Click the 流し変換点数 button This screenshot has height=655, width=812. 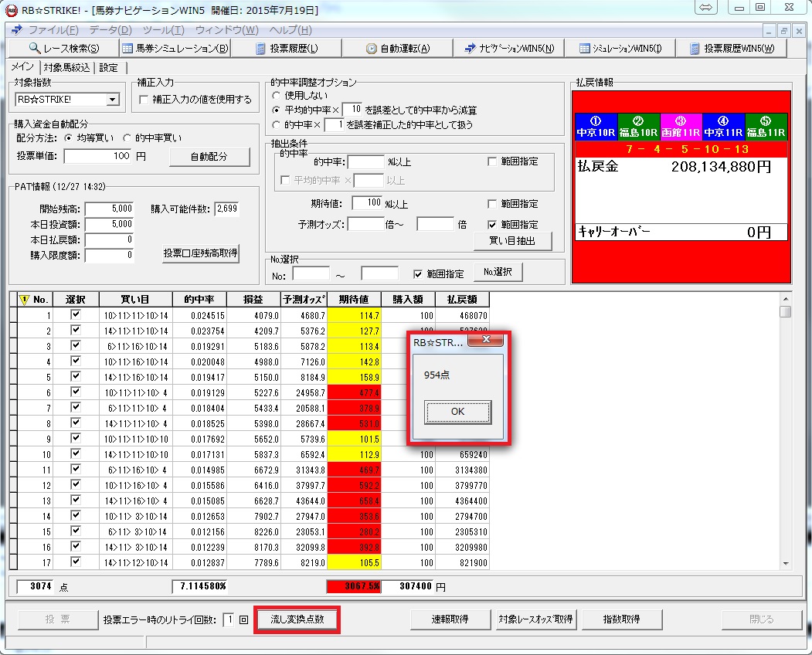pyautogui.click(x=297, y=619)
